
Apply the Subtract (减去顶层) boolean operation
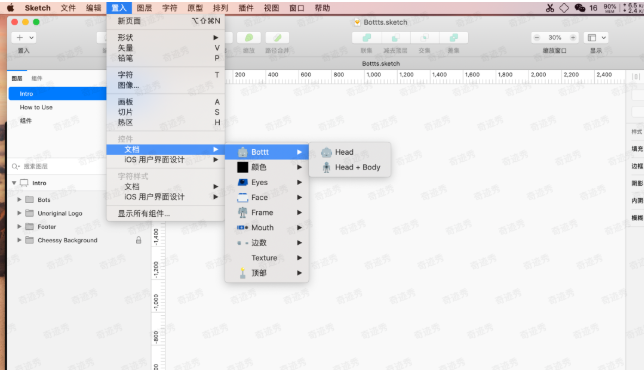396,38
